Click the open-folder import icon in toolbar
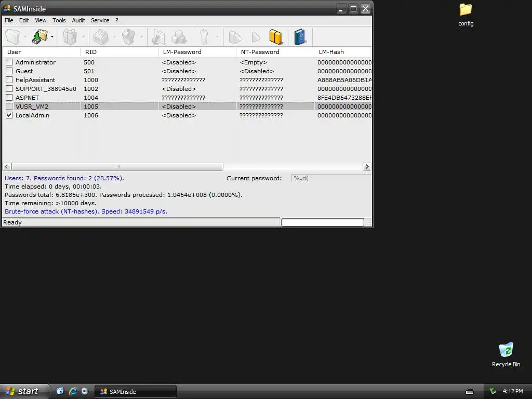Image resolution: width=532 pixels, height=399 pixels. point(12,37)
